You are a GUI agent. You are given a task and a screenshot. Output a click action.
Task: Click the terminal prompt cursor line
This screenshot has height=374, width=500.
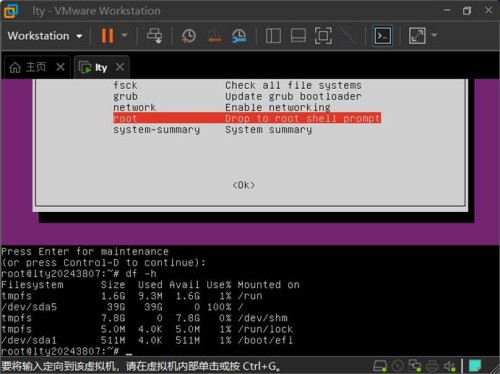67,351
